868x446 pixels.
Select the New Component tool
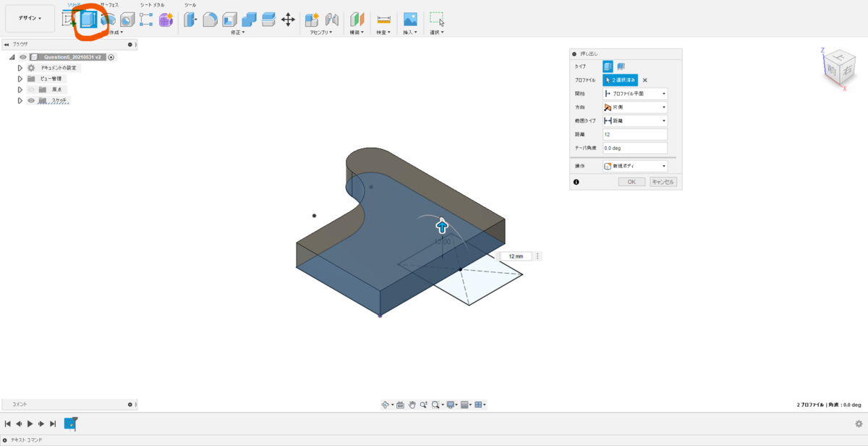point(312,20)
